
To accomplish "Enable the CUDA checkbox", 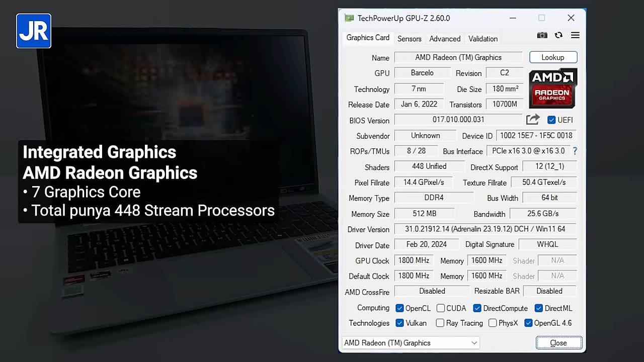I will (x=441, y=308).
